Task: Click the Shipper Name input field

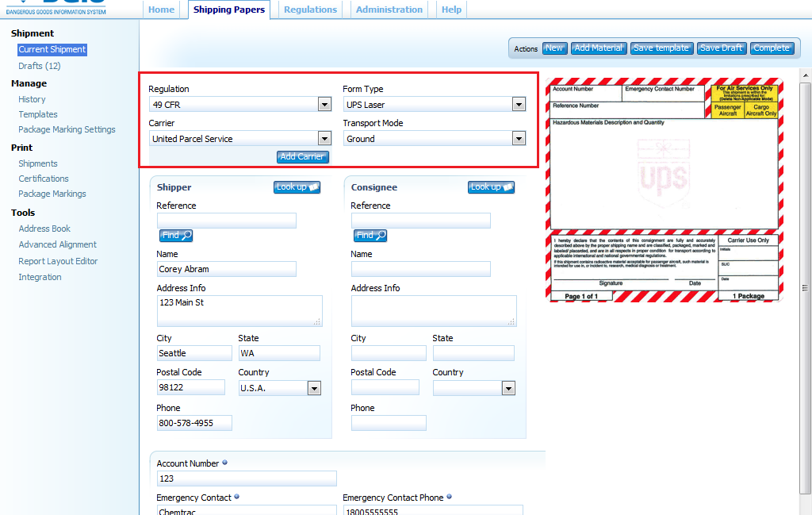Action: pyautogui.click(x=226, y=269)
